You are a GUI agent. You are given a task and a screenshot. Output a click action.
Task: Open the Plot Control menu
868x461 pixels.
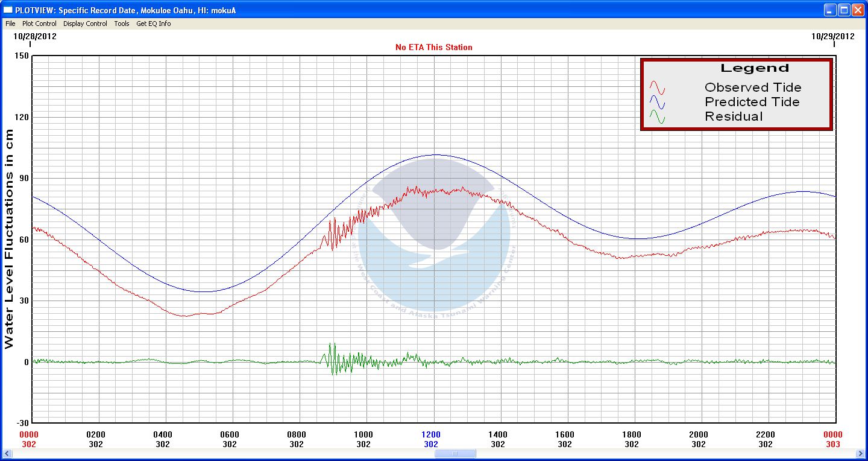39,24
